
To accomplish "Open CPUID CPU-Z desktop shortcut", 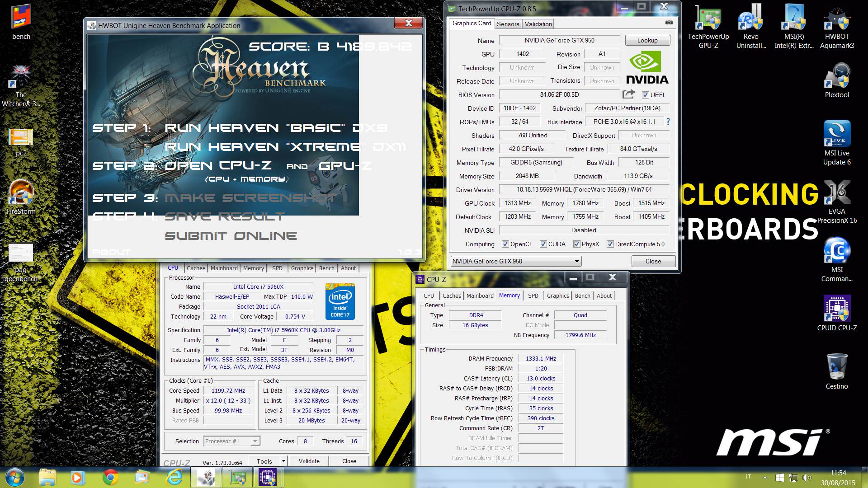I will point(837,313).
